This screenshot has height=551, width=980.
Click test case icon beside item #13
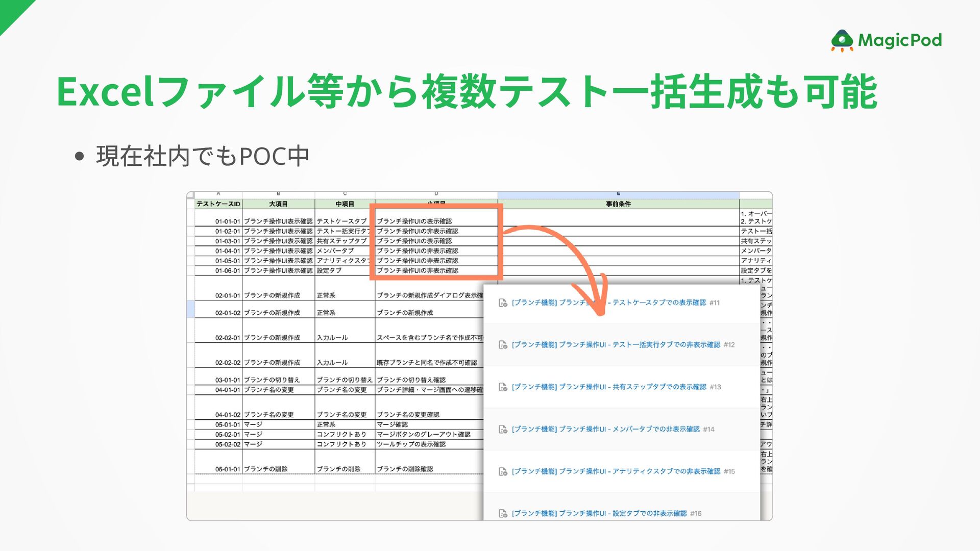(503, 387)
